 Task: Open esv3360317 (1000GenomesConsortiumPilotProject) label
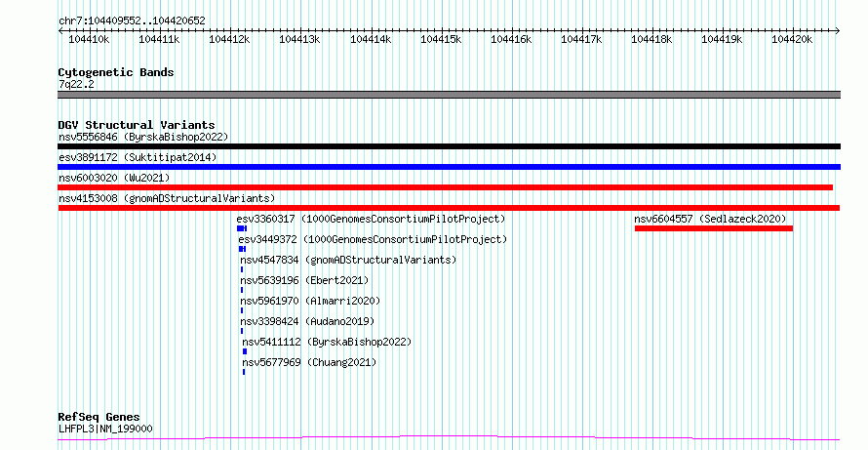point(371,219)
